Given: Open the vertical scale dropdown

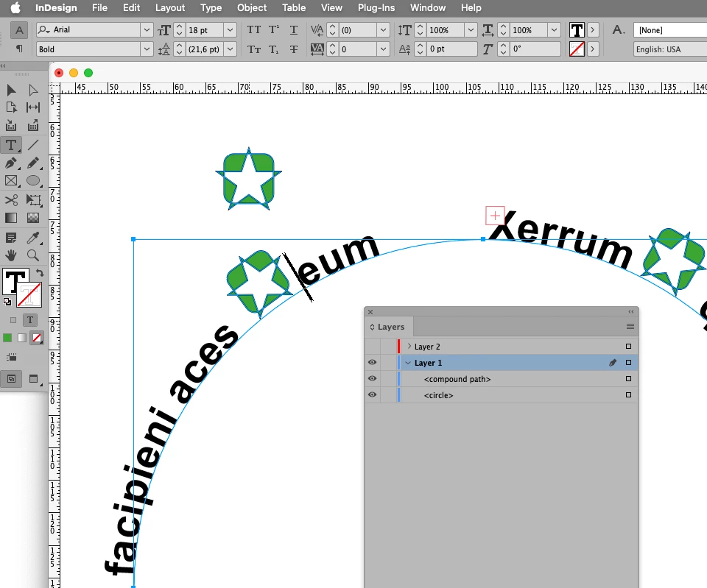Looking at the screenshot, I should [x=471, y=29].
